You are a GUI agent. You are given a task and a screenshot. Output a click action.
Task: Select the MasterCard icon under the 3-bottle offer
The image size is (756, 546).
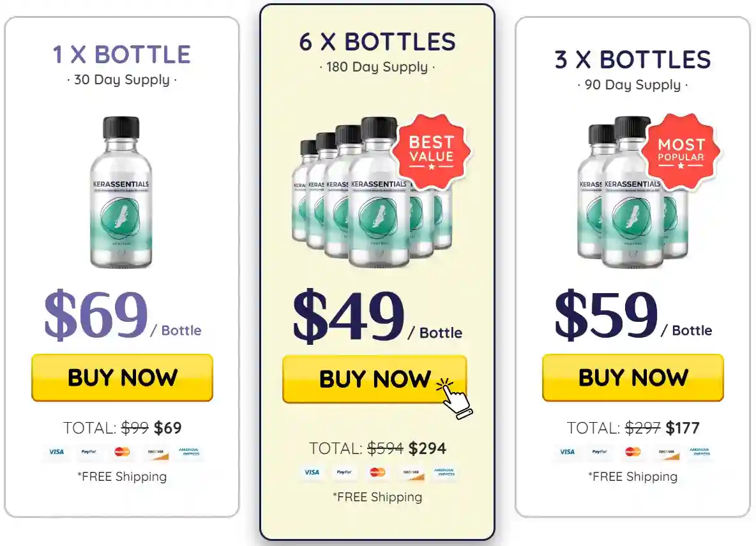point(632,452)
